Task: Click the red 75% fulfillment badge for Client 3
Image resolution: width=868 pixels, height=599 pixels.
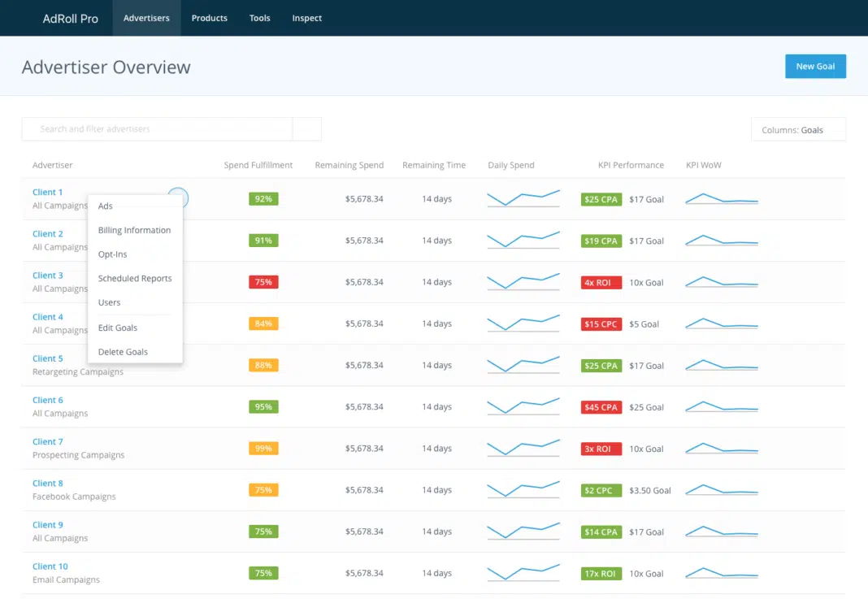Action: click(263, 282)
